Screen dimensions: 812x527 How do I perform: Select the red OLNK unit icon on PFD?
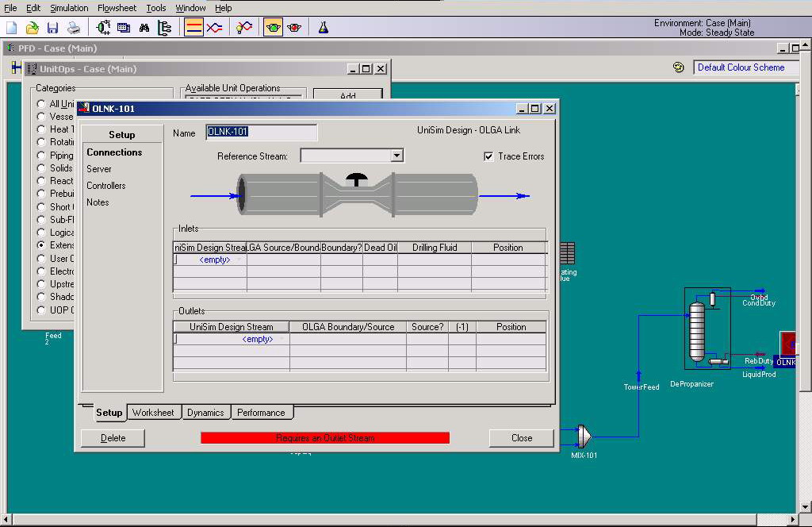coord(788,343)
